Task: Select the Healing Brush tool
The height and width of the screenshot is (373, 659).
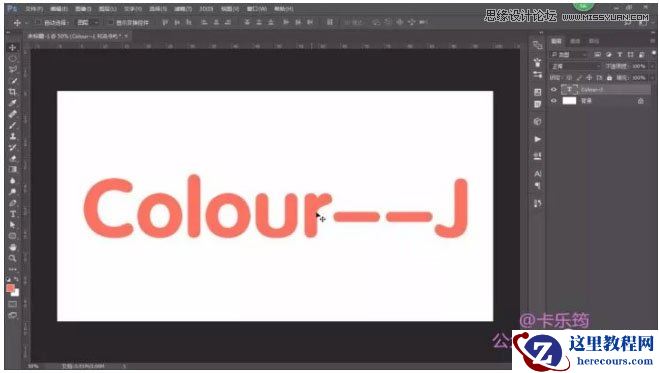Action: (x=13, y=114)
